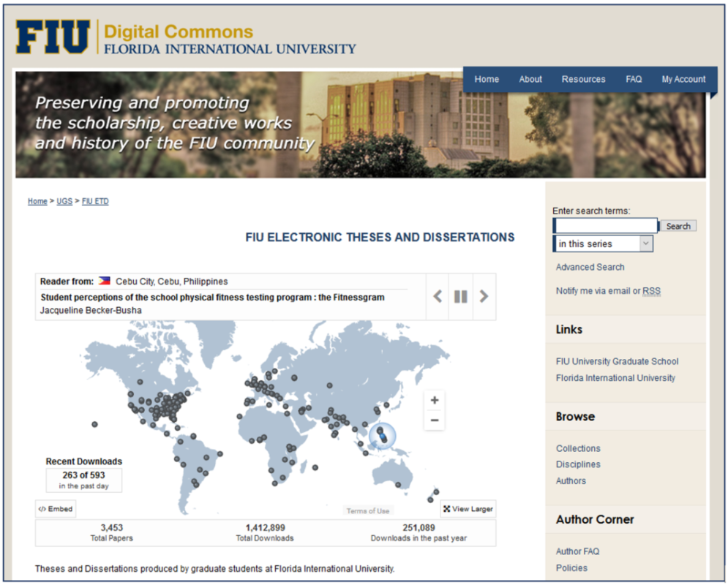728x585 pixels.
Task: Click the FIU ETD breadcrumb link
Action: point(95,201)
